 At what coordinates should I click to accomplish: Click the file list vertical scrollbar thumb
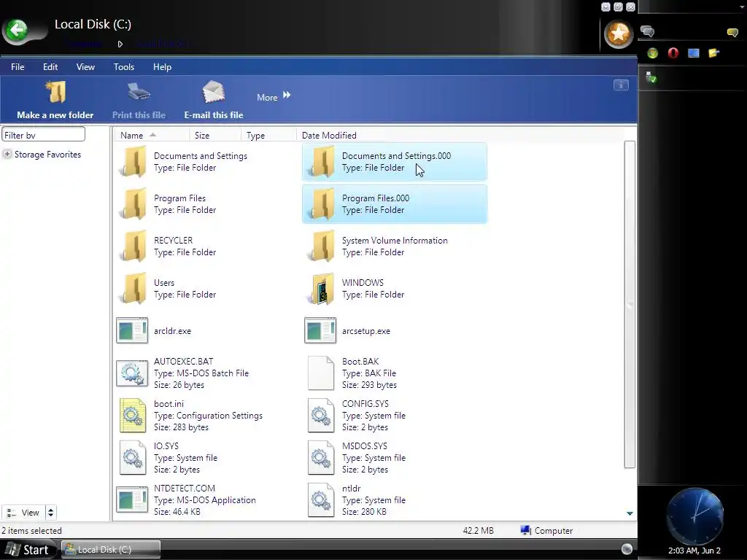(x=630, y=305)
